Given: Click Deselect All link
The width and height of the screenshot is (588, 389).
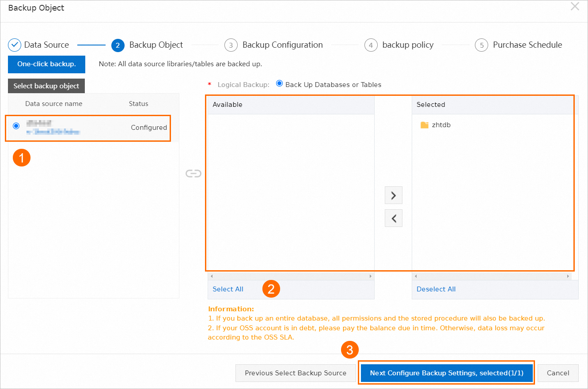Looking at the screenshot, I should click(436, 289).
